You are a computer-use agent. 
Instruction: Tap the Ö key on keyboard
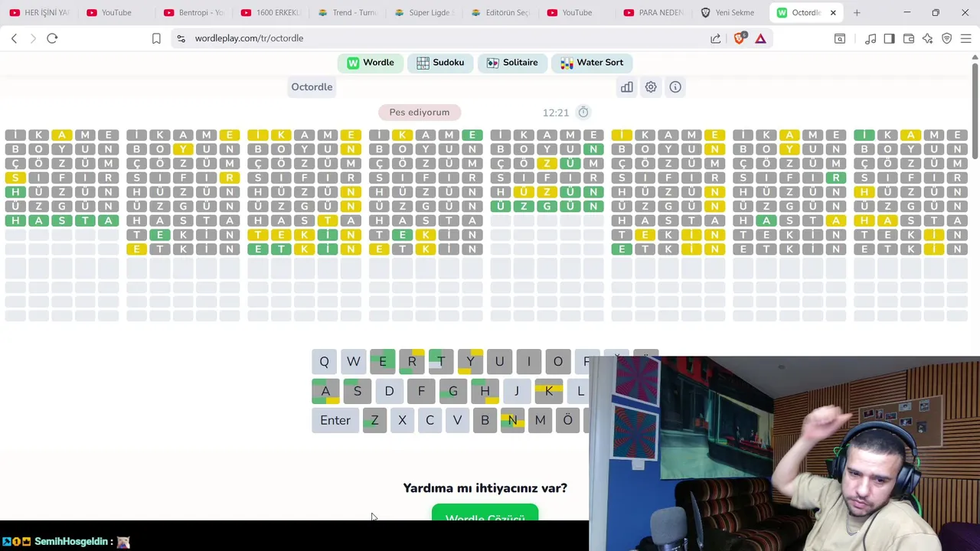click(x=567, y=420)
